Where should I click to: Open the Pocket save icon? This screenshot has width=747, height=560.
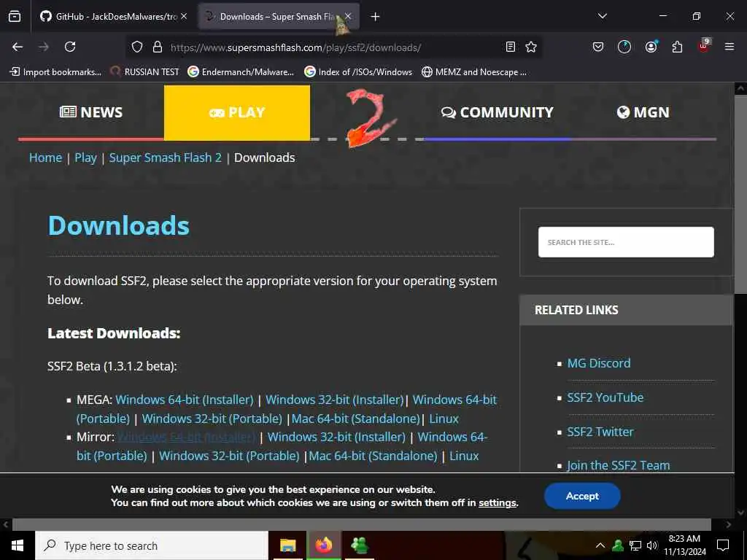[x=598, y=47]
